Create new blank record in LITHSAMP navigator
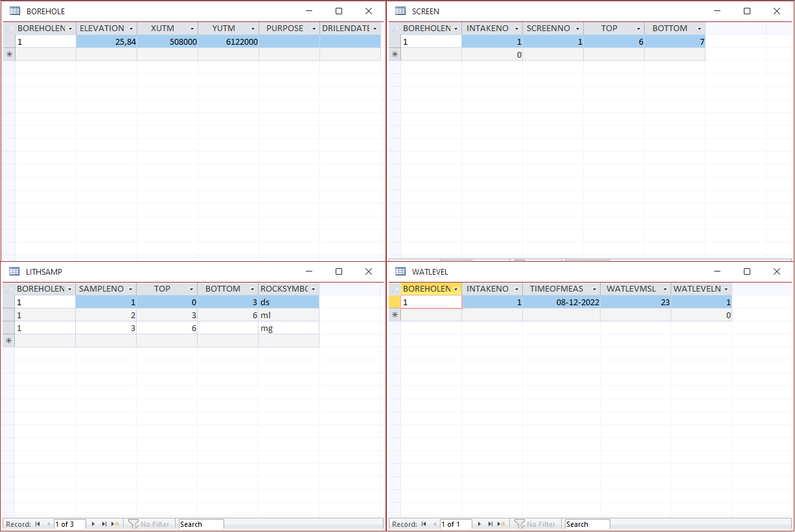 pyautogui.click(x=115, y=524)
